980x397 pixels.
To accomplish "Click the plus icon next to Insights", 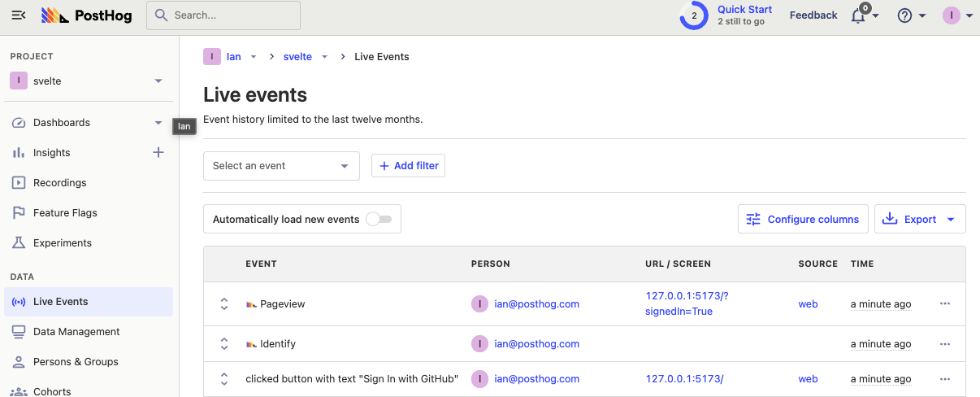I will click(x=158, y=152).
